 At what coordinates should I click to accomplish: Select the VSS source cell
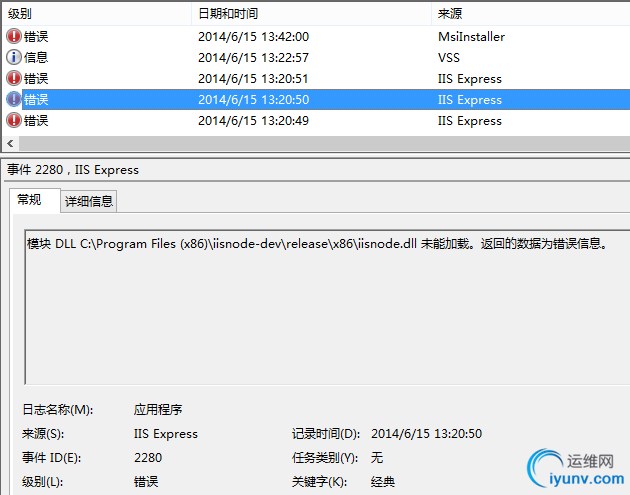click(449, 57)
